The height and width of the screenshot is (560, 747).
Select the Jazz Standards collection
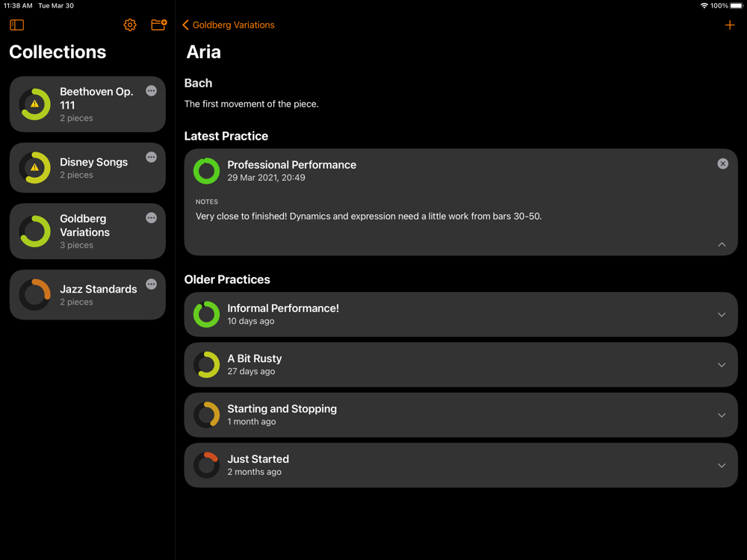pos(87,295)
